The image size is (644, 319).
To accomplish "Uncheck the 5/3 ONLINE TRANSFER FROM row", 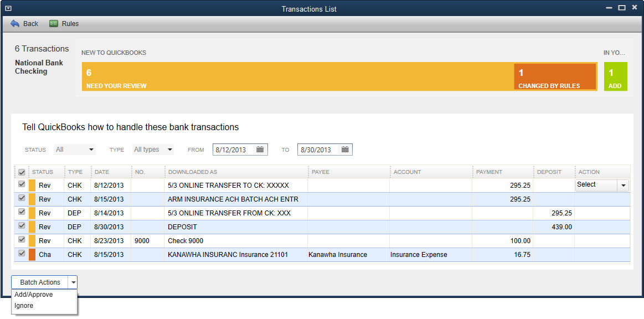I will (x=22, y=212).
